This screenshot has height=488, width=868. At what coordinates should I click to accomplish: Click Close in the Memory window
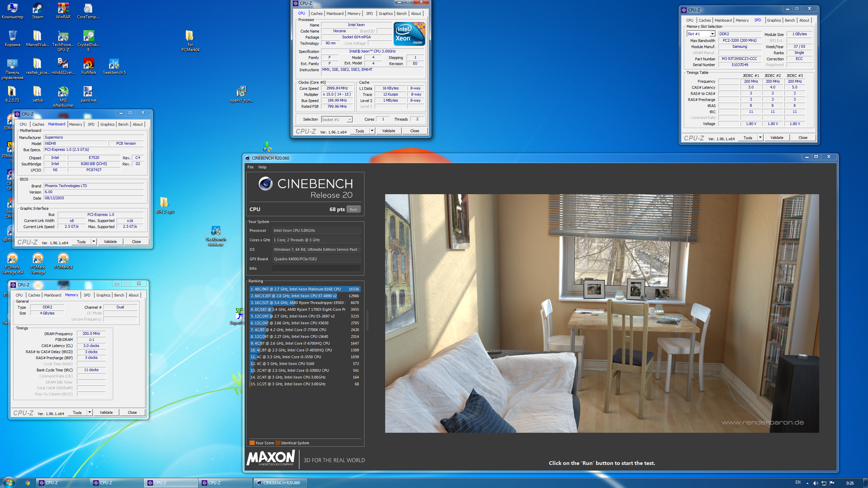pyautogui.click(x=132, y=412)
